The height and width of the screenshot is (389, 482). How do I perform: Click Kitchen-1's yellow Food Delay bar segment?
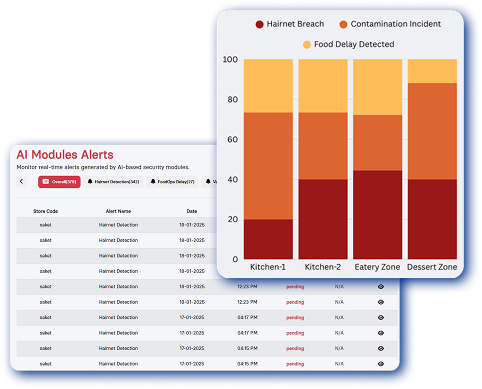click(x=268, y=86)
